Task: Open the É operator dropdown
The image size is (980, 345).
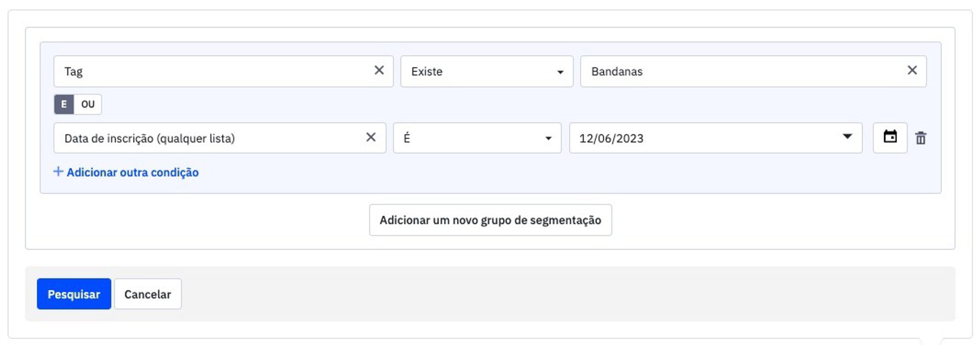Action: [477, 138]
